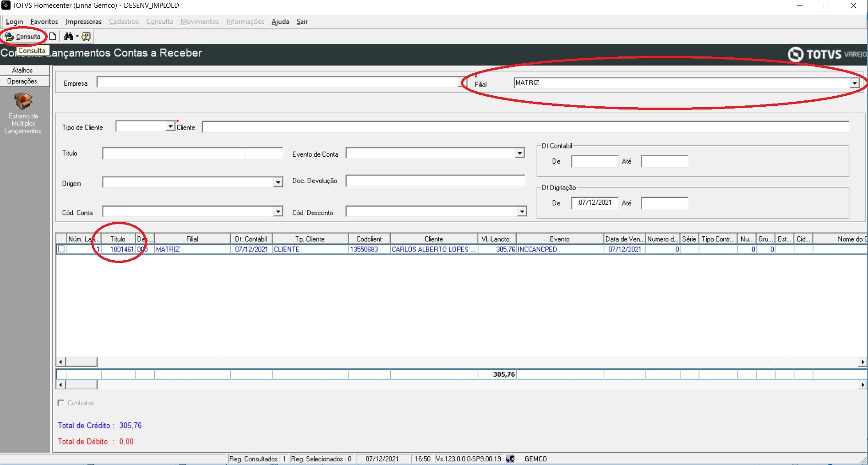Click the Data de Ven... column header
868x465 pixels.
[625, 239]
